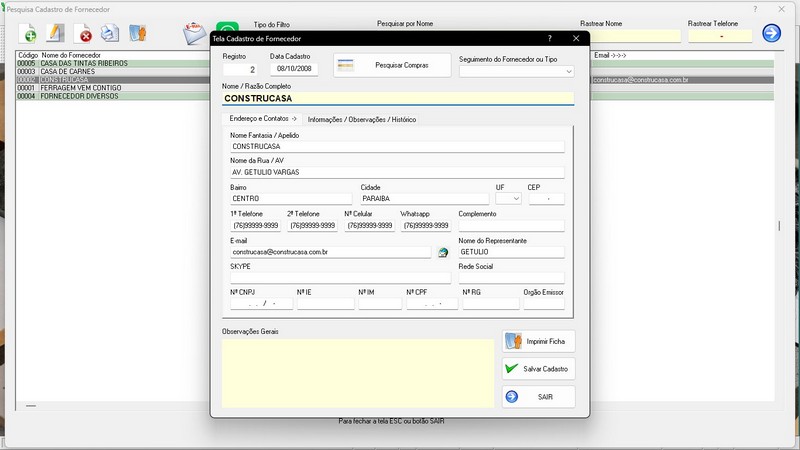Select the CASA DAS TINTAS RIBEIROS row

pyautogui.click(x=112, y=63)
